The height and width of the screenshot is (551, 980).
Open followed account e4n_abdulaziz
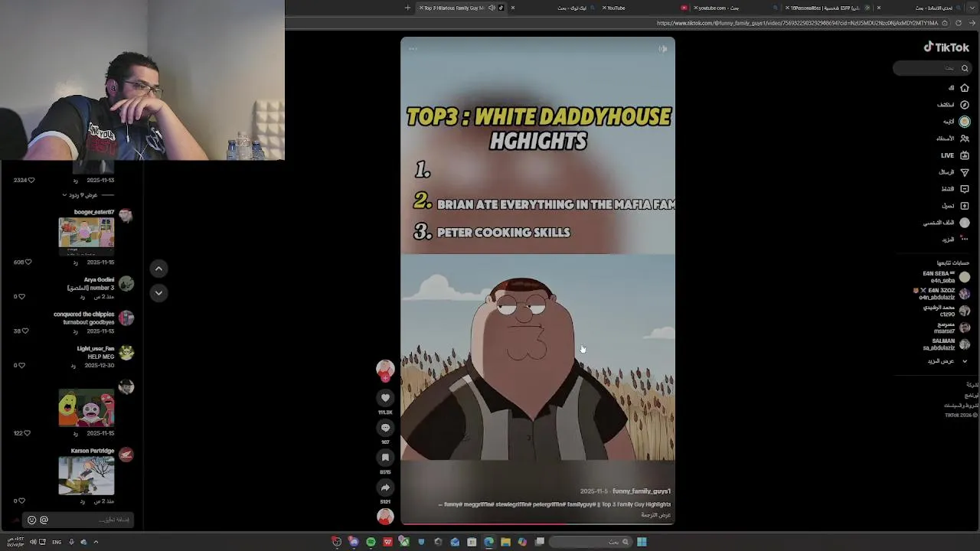[942, 294]
